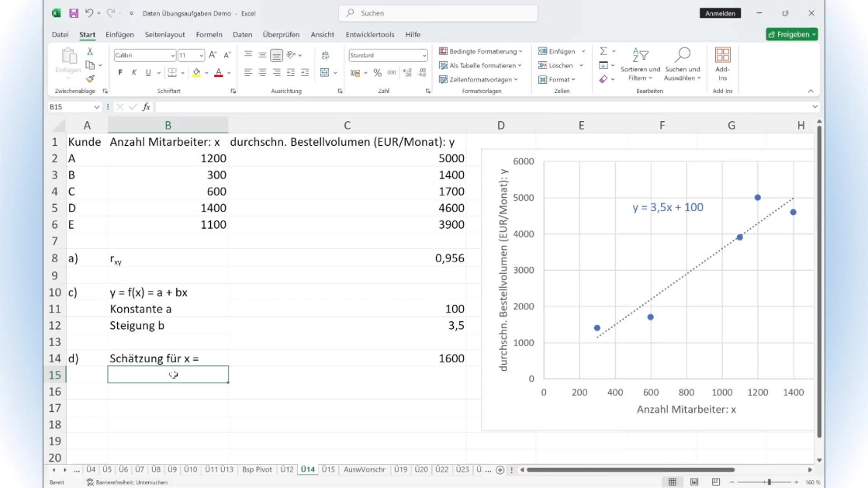Switch to the Bsp Pivot sheet tab
The height and width of the screenshot is (488, 868).
257,469
